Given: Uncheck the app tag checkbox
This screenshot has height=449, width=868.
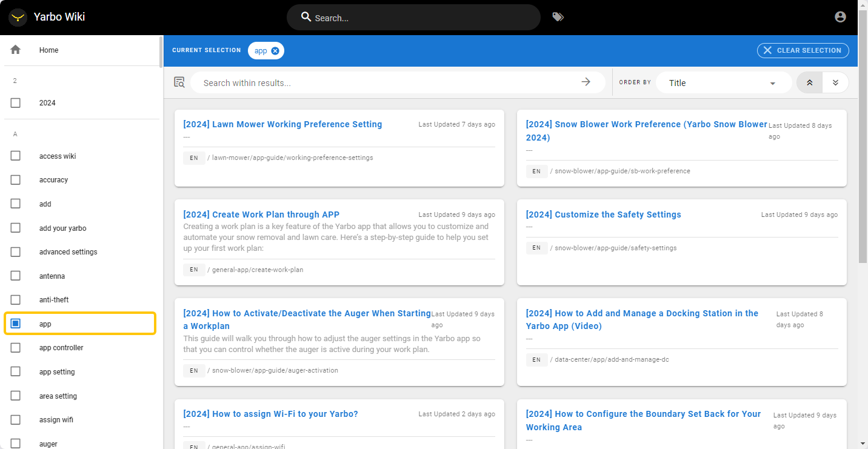Looking at the screenshot, I should (x=16, y=324).
